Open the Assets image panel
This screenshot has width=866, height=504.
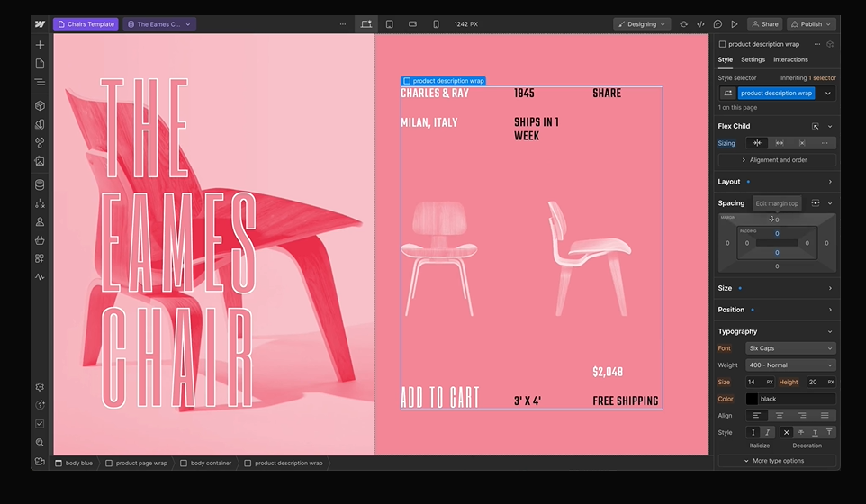[40, 161]
